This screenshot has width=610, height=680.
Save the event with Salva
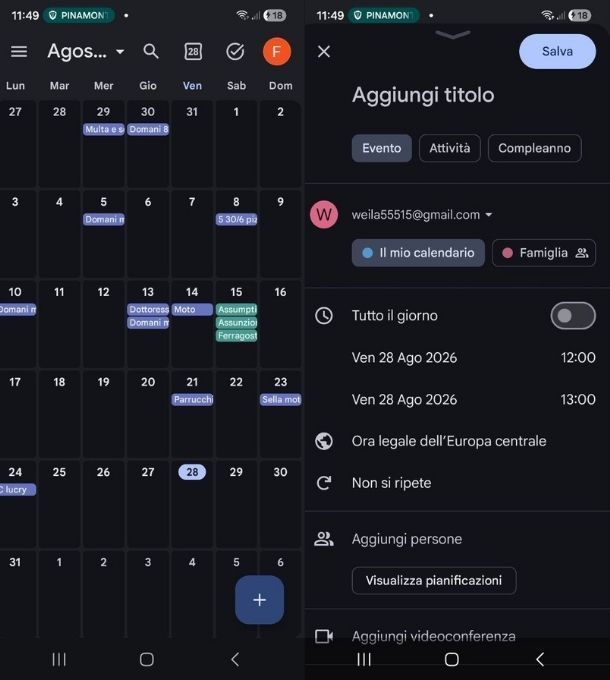point(557,51)
